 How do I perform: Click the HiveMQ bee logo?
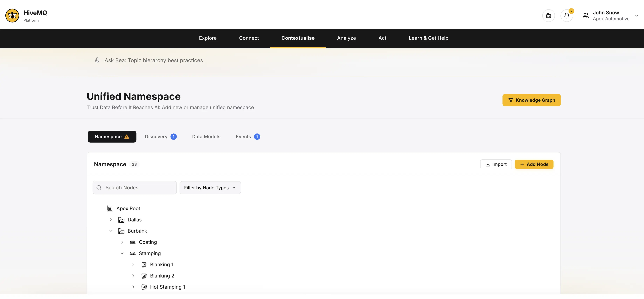tap(12, 15)
